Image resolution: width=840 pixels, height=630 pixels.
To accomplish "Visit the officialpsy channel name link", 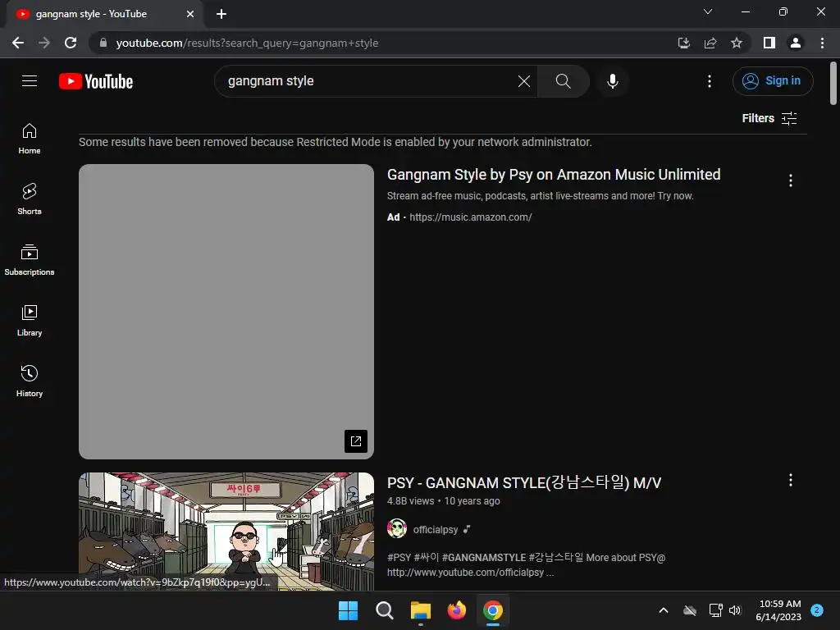I will [435, 529].
